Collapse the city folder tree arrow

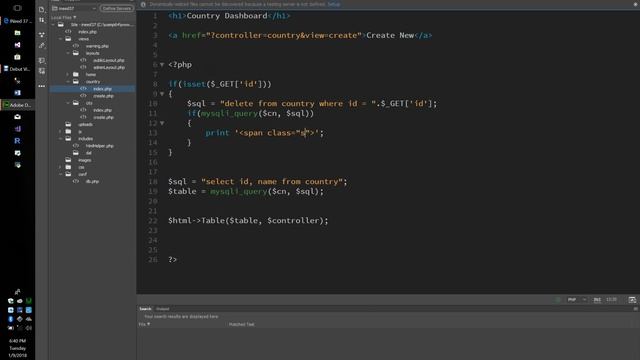[68, 103]
